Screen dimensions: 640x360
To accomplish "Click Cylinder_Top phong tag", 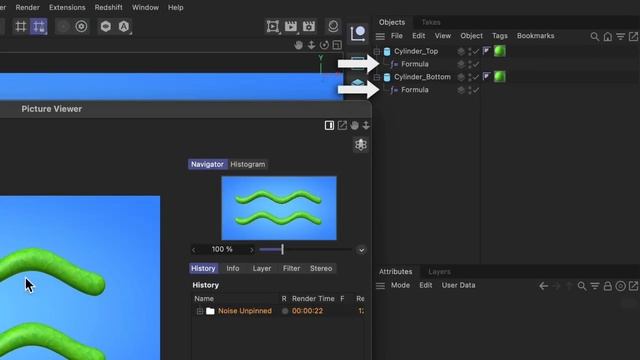I will pos(486,51).
